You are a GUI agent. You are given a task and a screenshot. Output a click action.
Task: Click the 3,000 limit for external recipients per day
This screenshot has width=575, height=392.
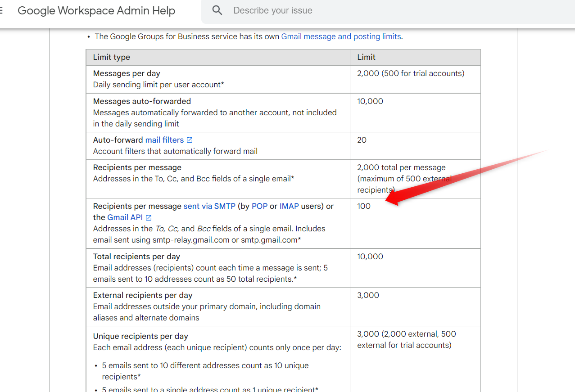pos(368,295)
